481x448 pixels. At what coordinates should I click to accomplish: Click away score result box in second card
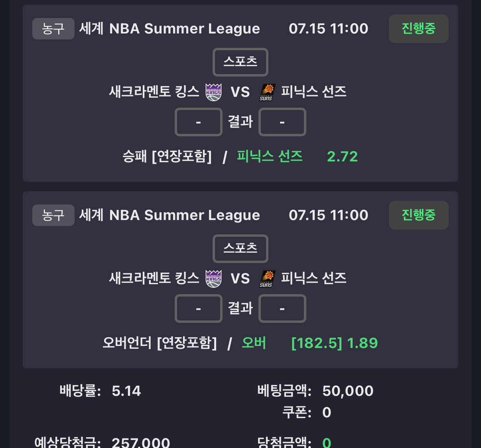click(282, 308)
